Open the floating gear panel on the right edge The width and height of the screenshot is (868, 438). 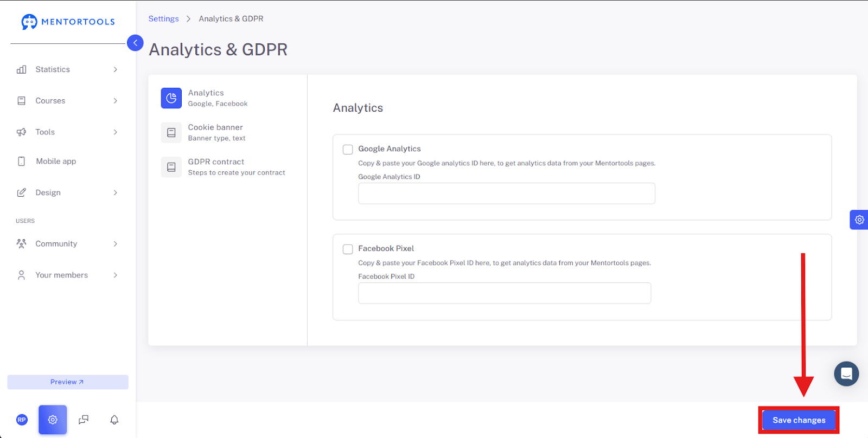pyautogui.click(x=859, y=220)
